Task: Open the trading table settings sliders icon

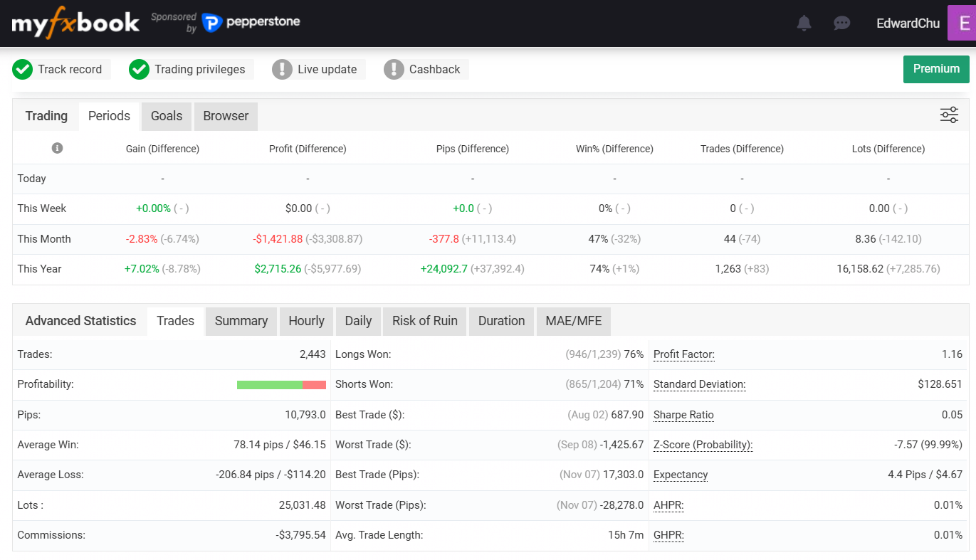Action: tap(949, 115)
